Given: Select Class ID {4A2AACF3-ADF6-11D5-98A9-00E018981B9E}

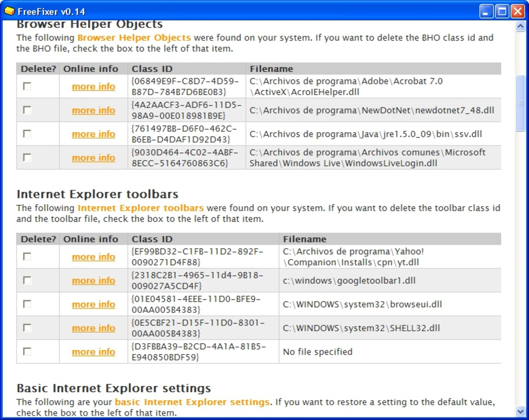Looking at the screenshot, I should [x=186, y=110].
